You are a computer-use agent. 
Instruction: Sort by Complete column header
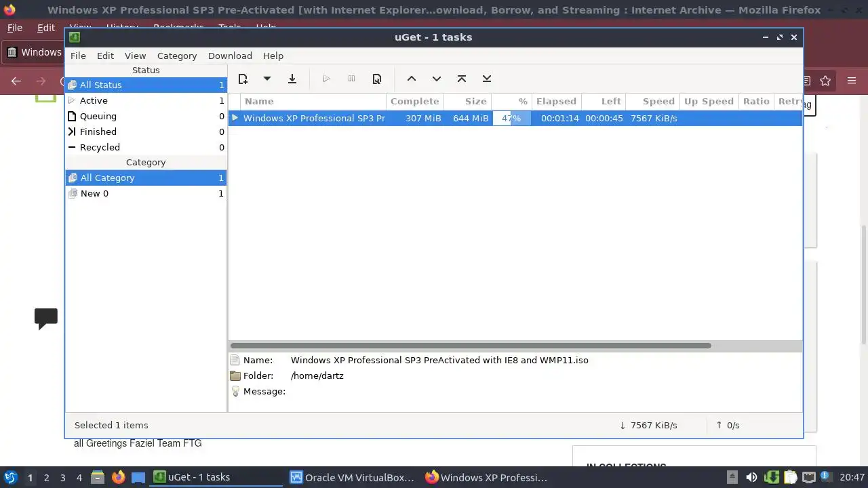point(415,101)
